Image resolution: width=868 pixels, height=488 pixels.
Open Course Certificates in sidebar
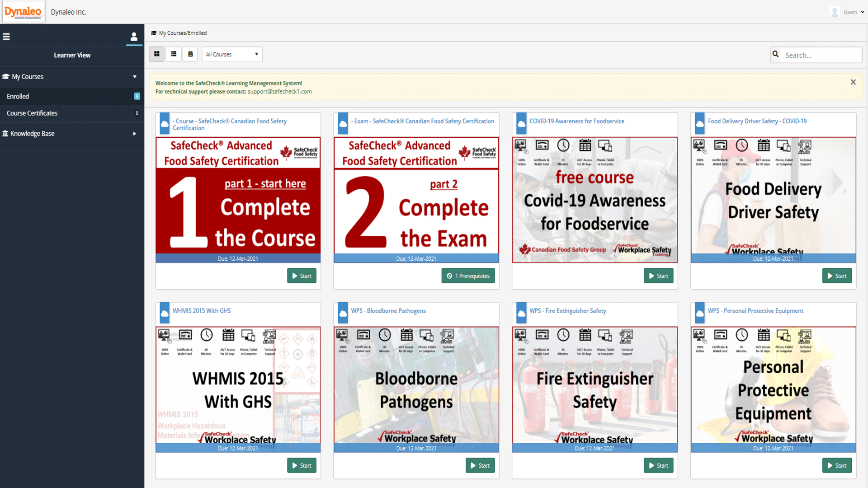(72, 113)
